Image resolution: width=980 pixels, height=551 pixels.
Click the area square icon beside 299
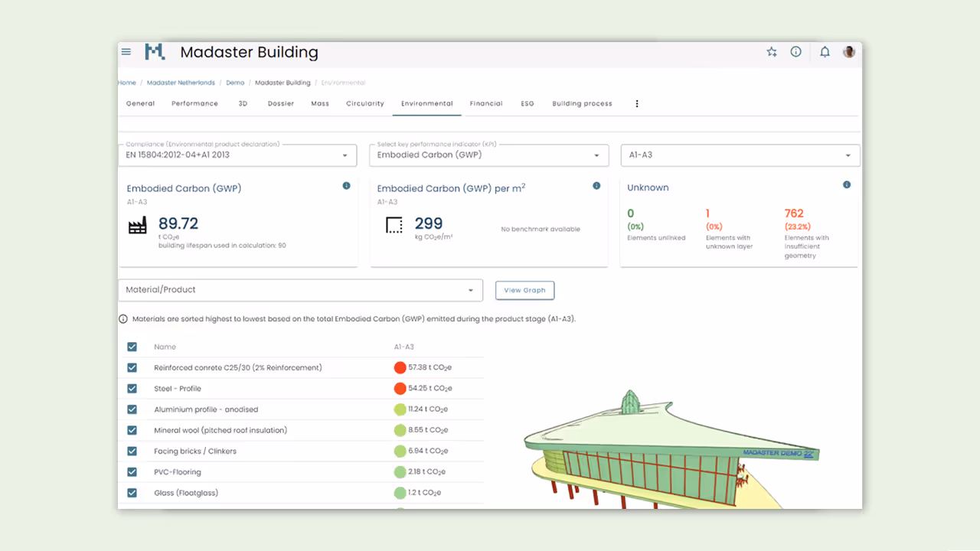[x=394, y=225]
